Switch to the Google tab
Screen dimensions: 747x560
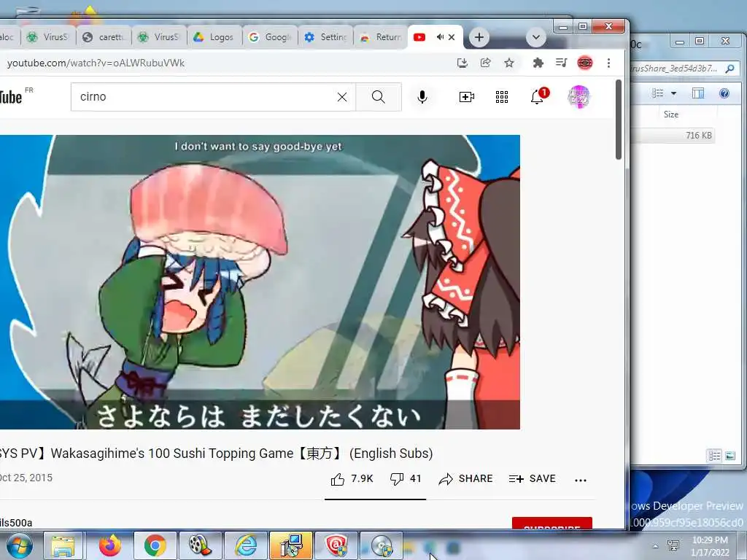(x=270, y=37)
